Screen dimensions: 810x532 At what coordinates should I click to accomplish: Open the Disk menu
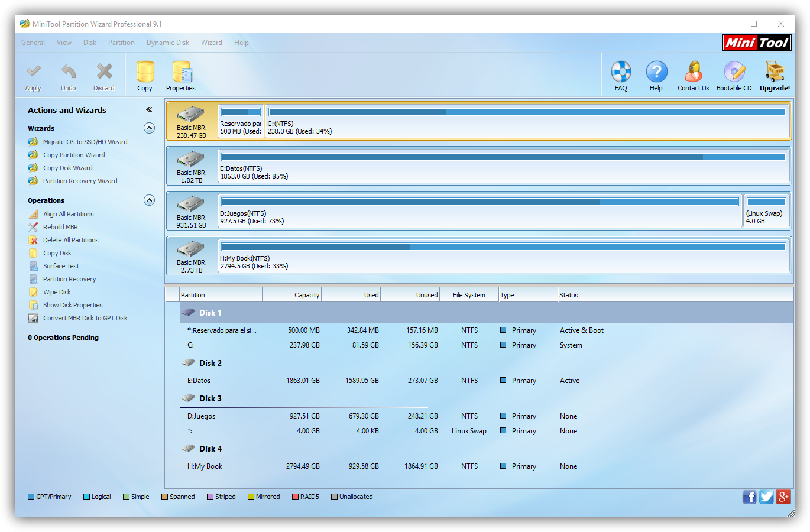90,43
